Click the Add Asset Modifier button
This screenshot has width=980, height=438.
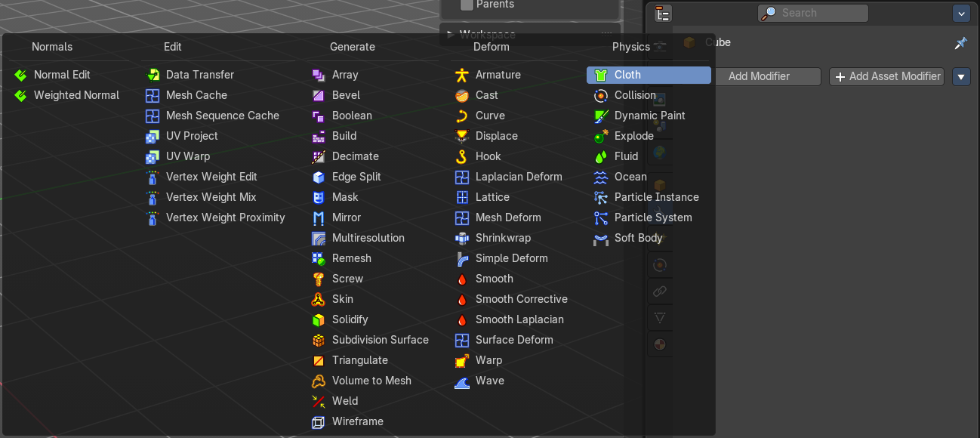point(887,76)
